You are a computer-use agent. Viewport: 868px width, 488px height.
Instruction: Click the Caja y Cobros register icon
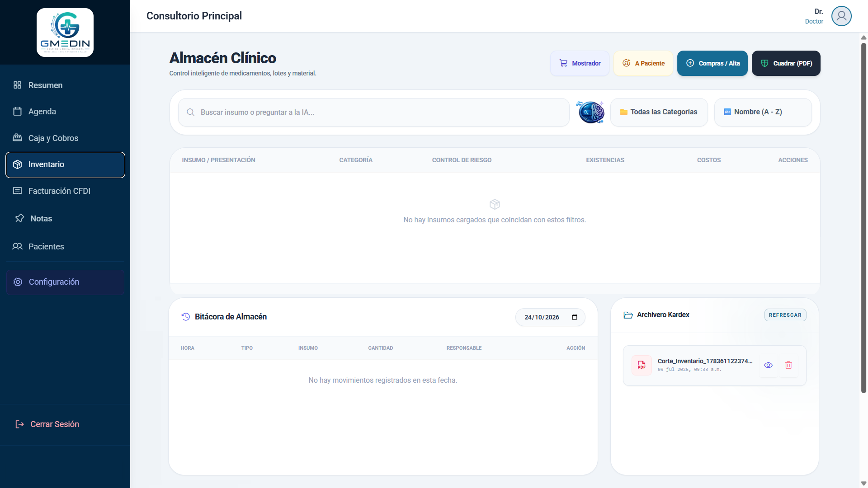point(17,138)
